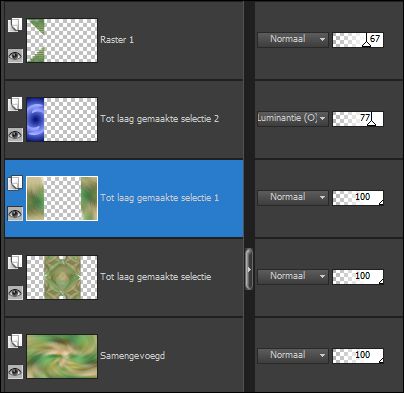Toggle eye icon of Tot laag gemaakte selectie 1
This screenshot has width=404, height=393.
(15, 214)
